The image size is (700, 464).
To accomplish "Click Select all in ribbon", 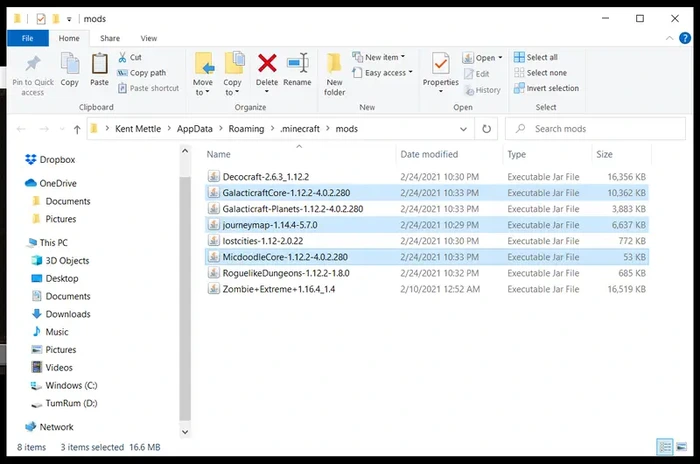I will pos(536,57).
